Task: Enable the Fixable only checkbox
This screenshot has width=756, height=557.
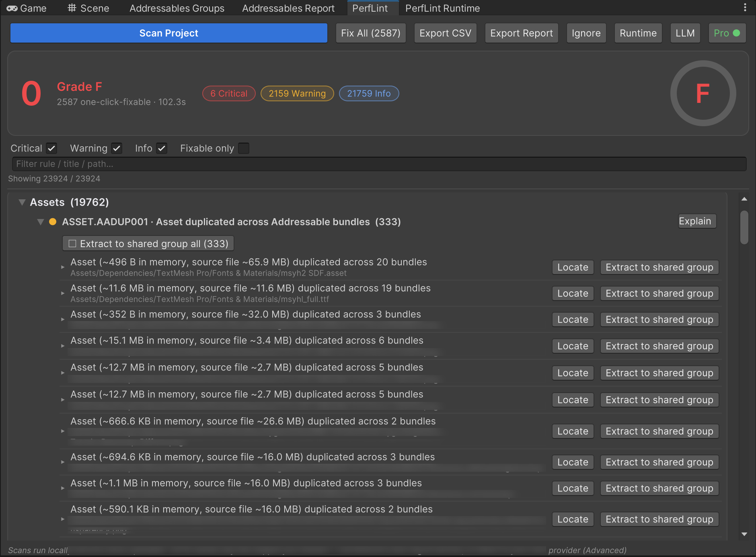Action: click(243, 148)
